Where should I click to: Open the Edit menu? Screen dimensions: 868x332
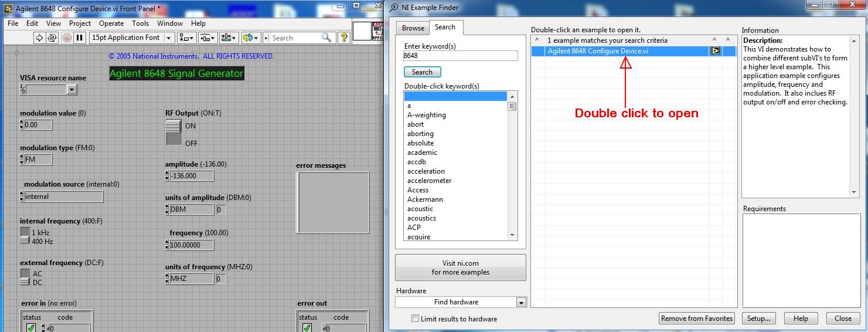(32, 23)
